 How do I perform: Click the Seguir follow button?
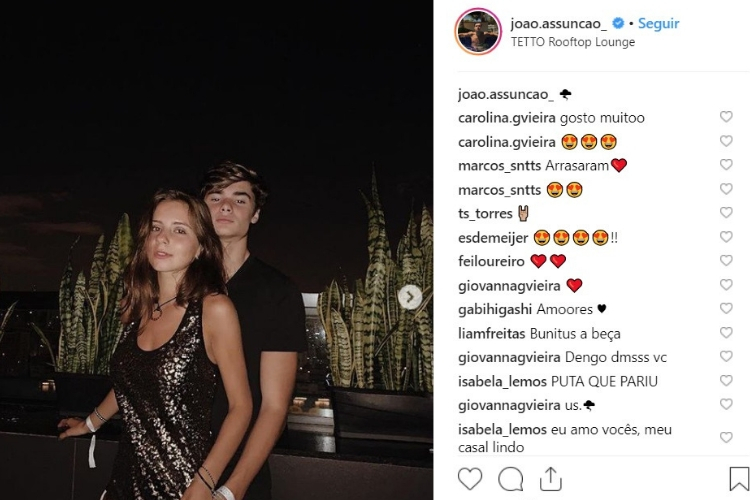[x=658, y=23]
